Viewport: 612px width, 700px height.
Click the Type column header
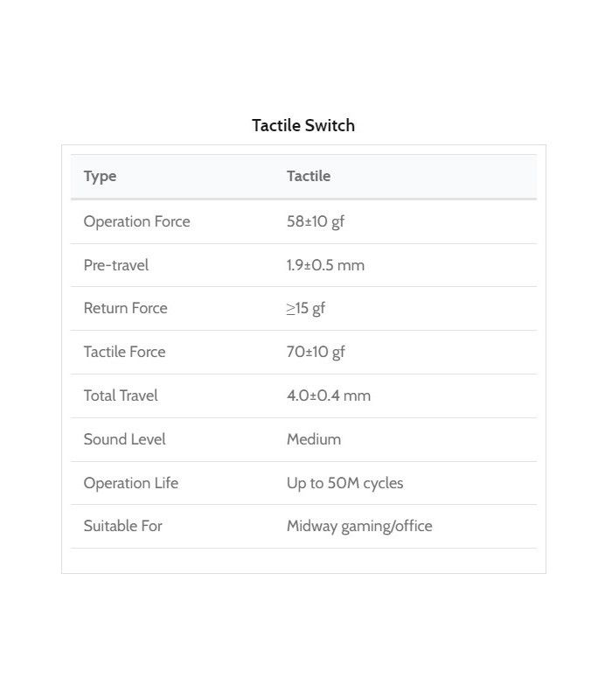[100, 176]
